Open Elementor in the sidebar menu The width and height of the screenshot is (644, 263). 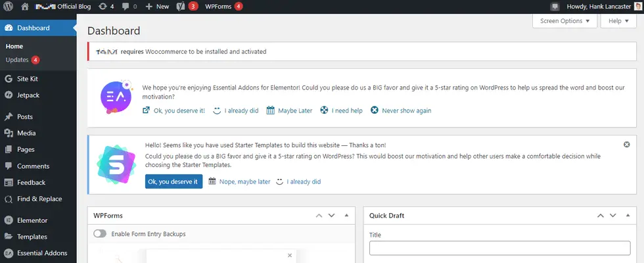(x=32, y=220)
